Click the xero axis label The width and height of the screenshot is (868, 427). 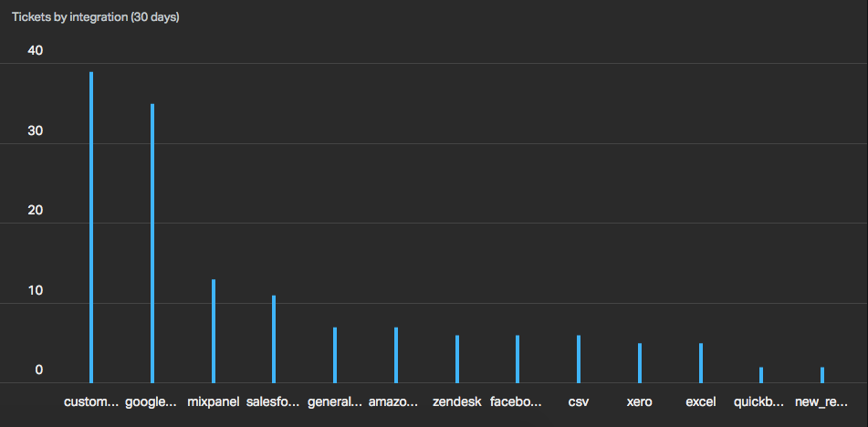point(640,401)
